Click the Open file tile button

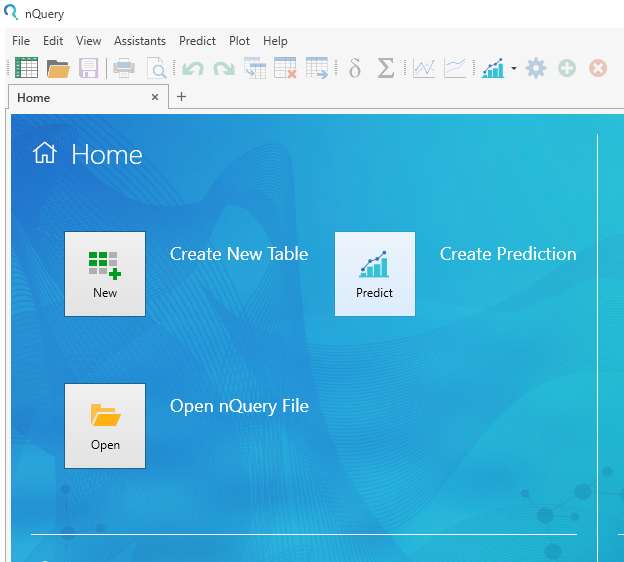click(x=105, y=426)
